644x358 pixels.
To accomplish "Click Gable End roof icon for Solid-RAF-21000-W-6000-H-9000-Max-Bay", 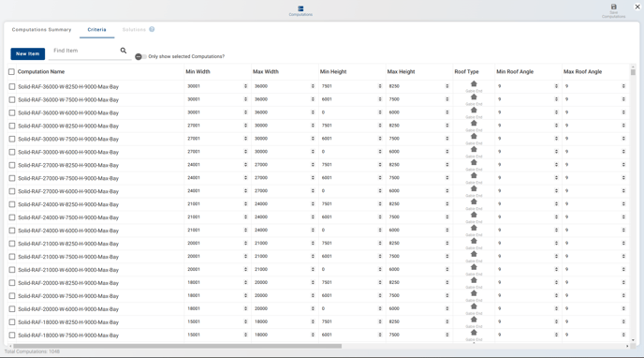I will [x=474, y=267].
